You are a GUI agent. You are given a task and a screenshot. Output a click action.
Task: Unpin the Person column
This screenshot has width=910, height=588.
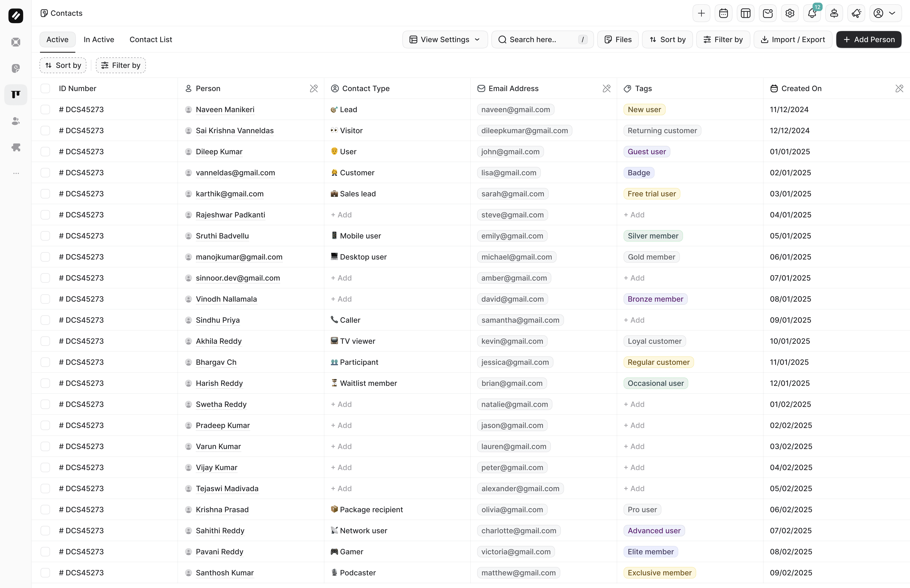[313, 89]
